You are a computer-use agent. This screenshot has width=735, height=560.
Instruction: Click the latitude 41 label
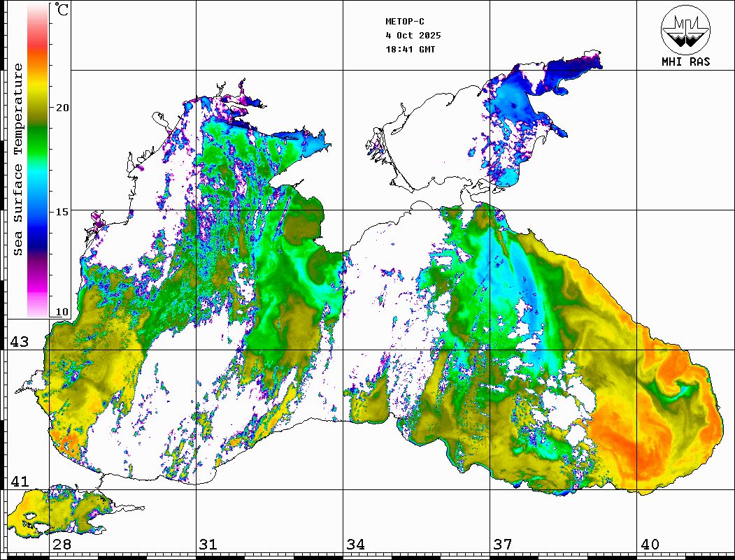pos(19,482)
